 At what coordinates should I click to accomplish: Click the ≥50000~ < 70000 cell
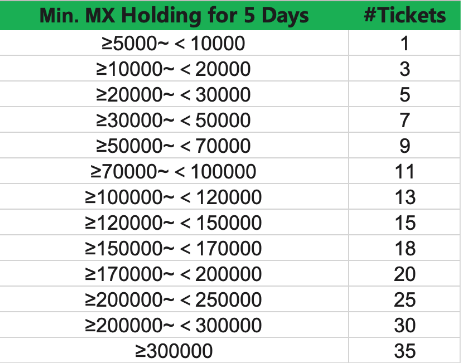coord(174,146)
